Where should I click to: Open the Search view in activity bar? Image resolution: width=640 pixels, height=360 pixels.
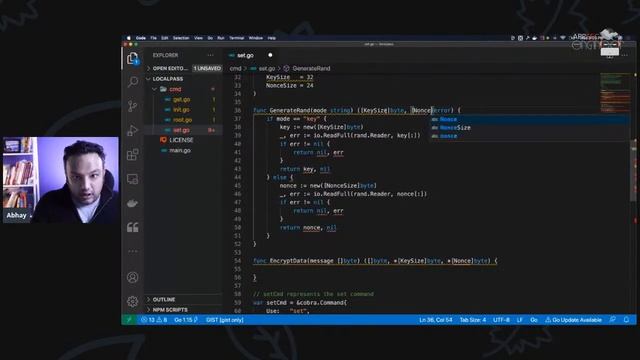(133, 82)
